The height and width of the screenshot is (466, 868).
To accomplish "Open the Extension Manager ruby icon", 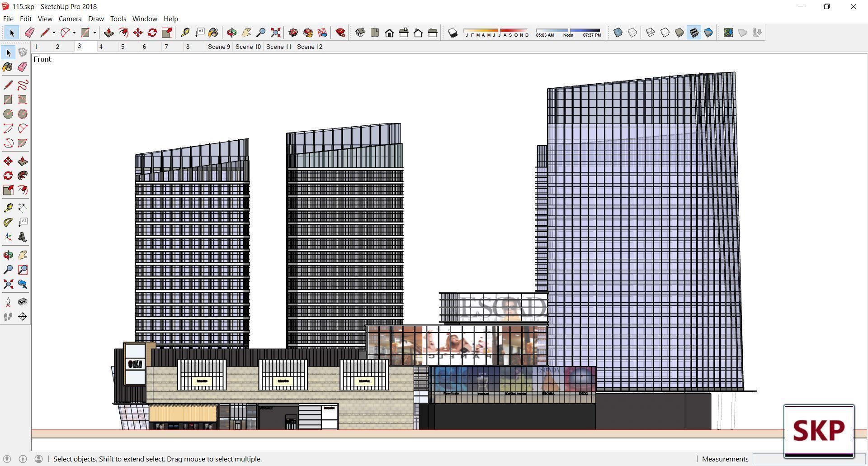I will 340,33.
